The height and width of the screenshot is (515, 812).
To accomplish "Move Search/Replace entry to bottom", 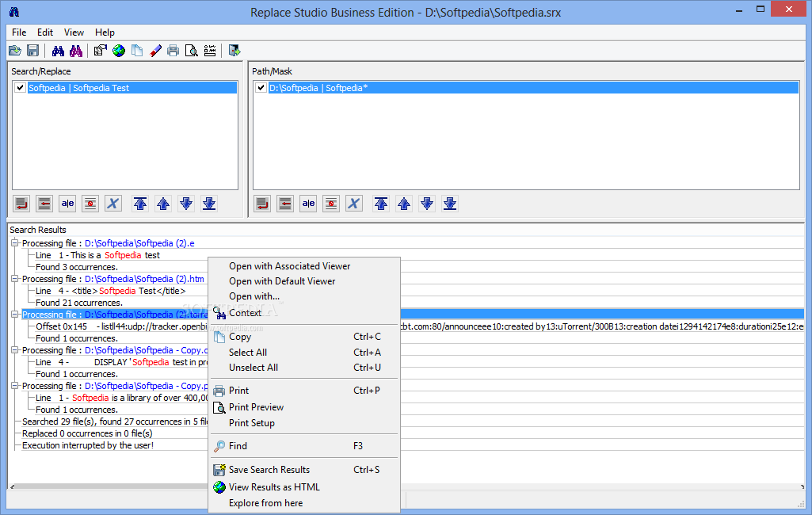I will 209,204.
